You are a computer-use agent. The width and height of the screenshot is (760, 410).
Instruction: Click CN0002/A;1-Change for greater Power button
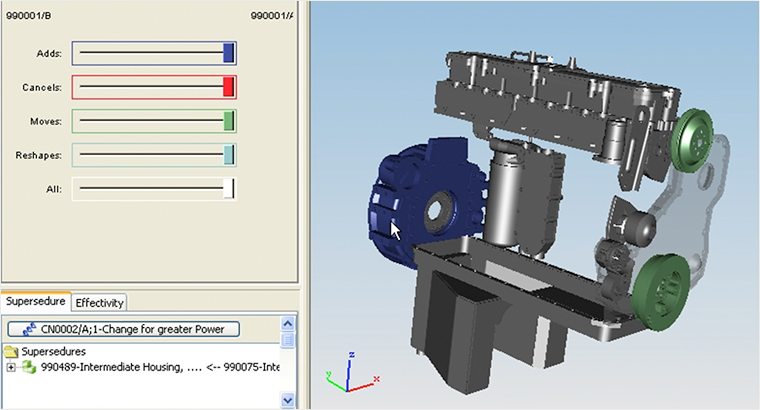124,328
